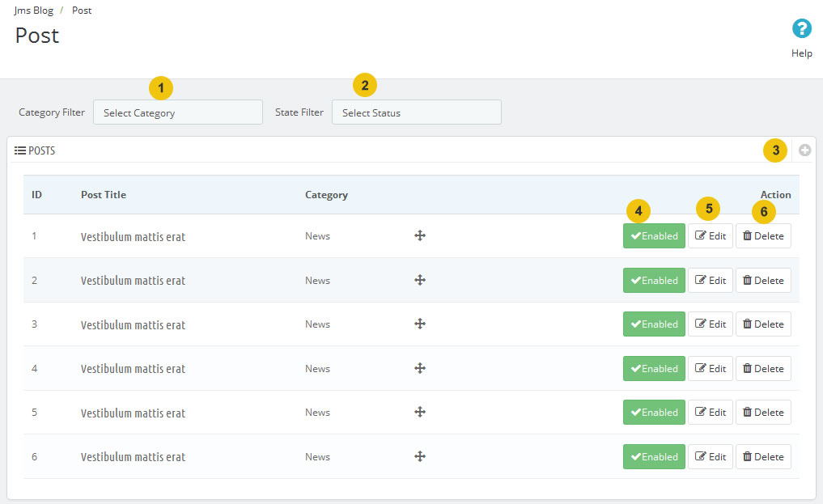Click the Action column header
This screenshot has width=823, height=504.
pyautogui.click(x=776, y=195)
